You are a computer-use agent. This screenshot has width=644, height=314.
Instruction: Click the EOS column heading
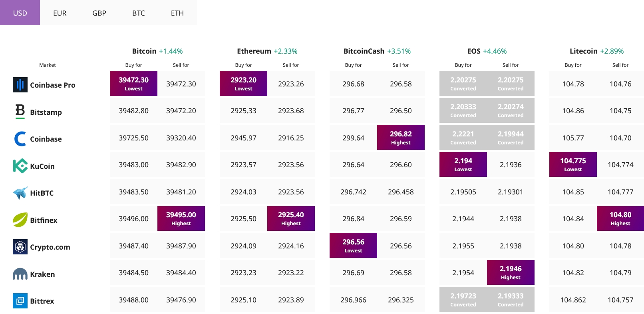pyautogui.click(x=474, y=51)
